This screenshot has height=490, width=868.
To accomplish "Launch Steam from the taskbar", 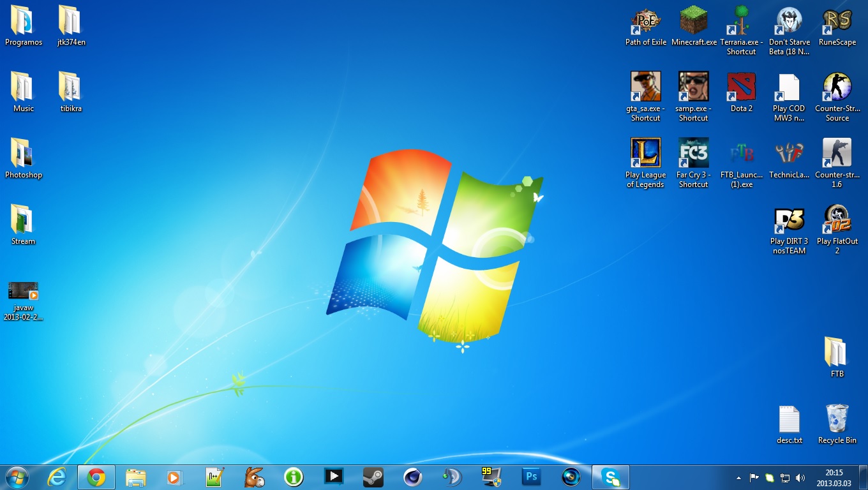I will point(373,477).
